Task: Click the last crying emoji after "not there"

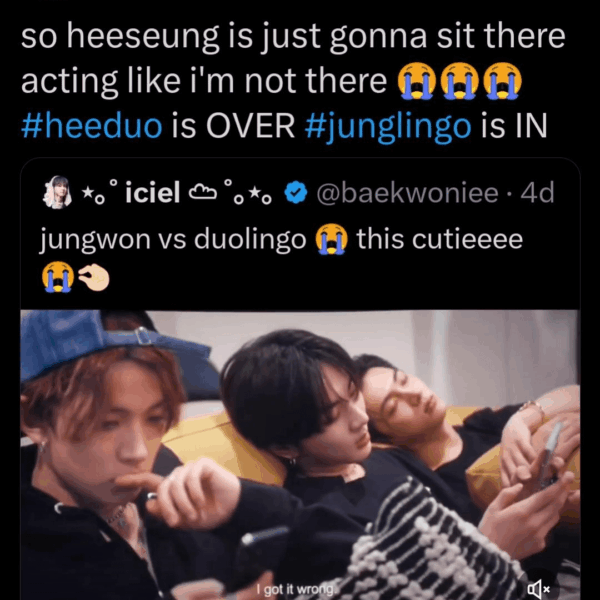Action: 502,81
